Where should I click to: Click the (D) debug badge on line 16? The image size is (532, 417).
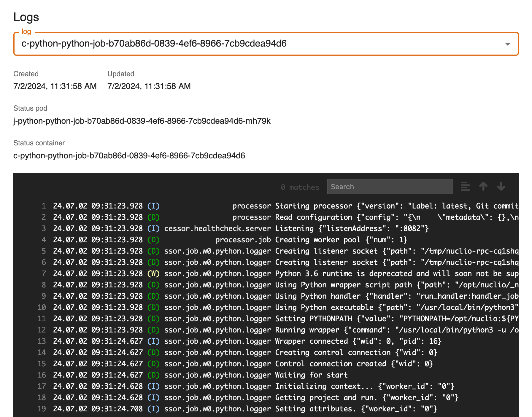(153, 375)
